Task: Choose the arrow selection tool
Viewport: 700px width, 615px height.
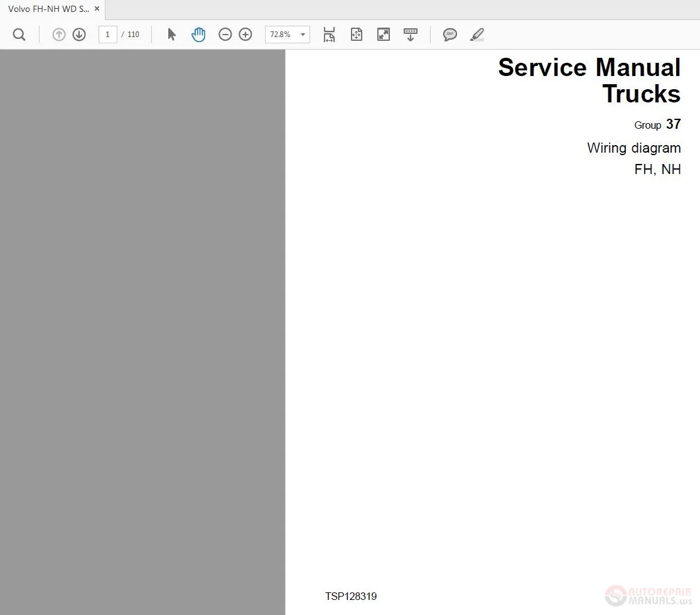Action: [x=171, y=35]
